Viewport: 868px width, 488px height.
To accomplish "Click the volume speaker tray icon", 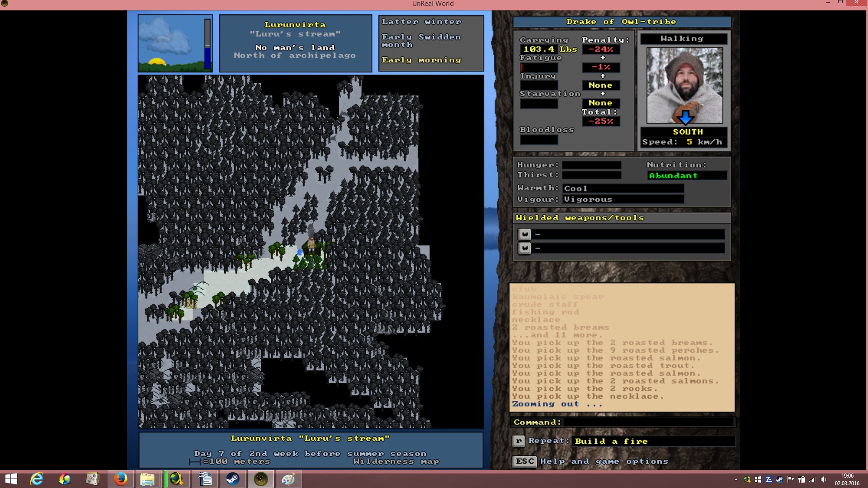I will pyautogui.click(x=823, y=479).
